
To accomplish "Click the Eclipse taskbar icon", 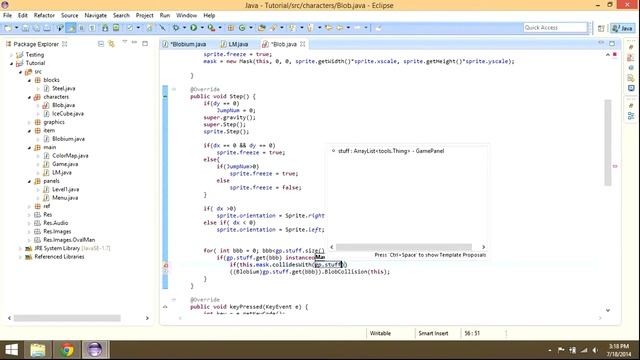I will 95,350.
